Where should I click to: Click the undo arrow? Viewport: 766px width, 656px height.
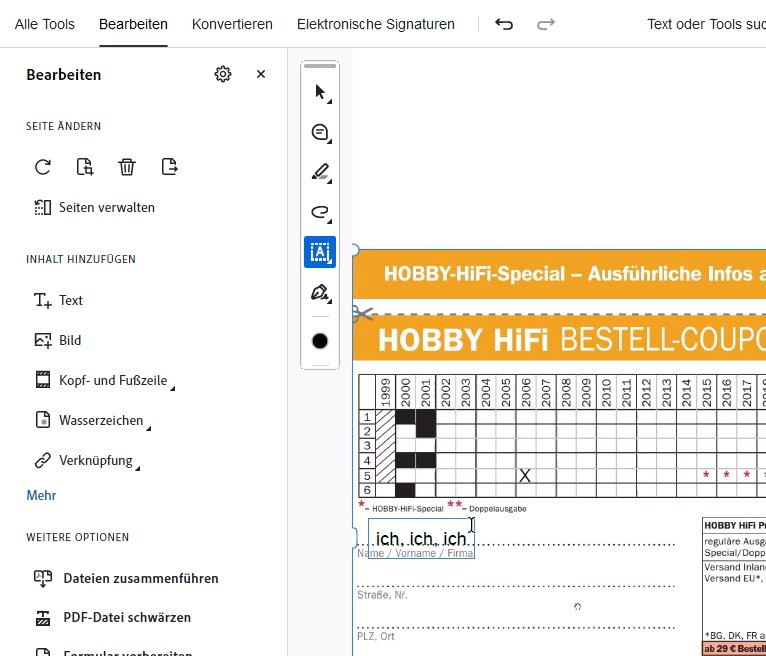[x=504, y=24]
